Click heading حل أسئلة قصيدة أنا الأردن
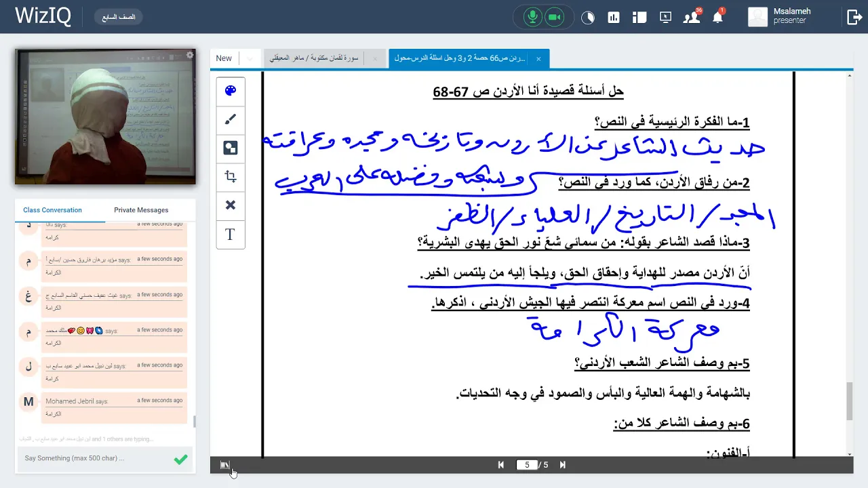 pos(528,91)
